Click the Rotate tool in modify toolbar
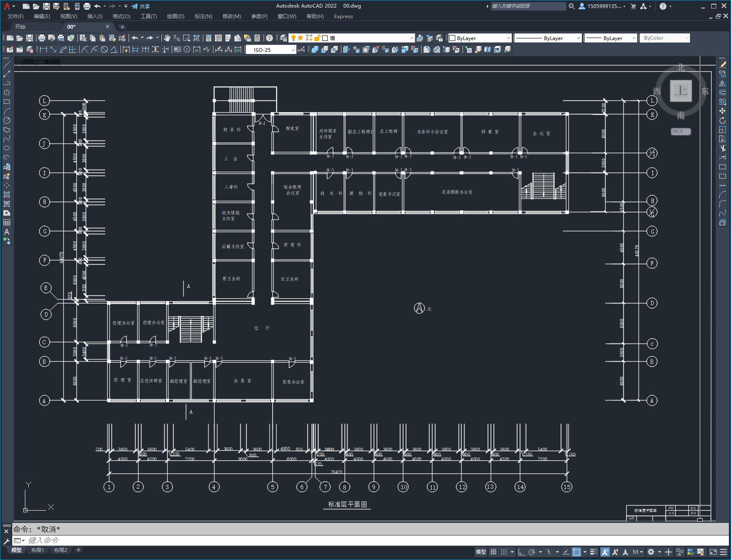 (x=723, y=120)
